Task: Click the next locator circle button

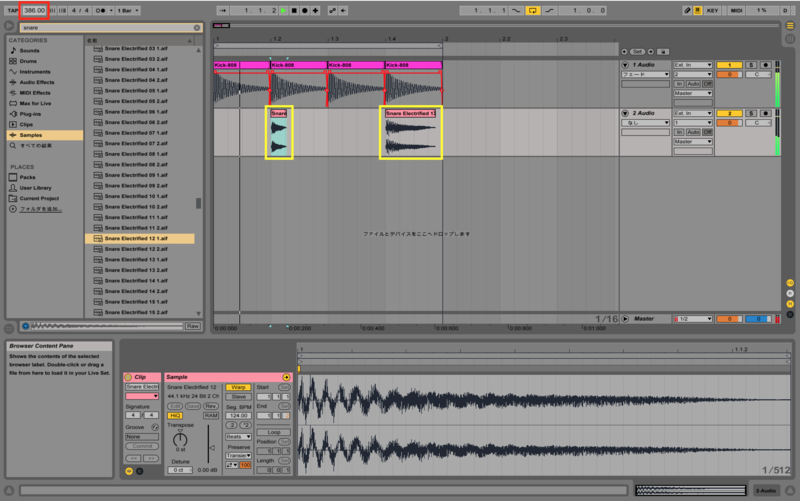Action: click(x=651, y=52)
